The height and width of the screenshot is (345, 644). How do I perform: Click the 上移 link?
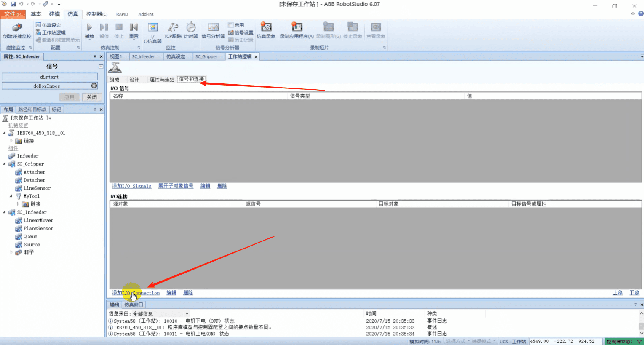[617, 293]
